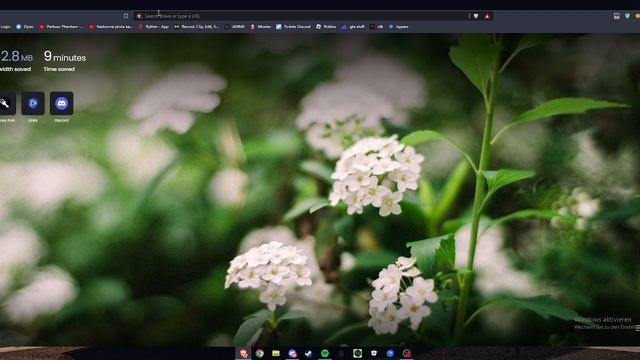Open File Explorer from taskbar

[x=276, y=353]
